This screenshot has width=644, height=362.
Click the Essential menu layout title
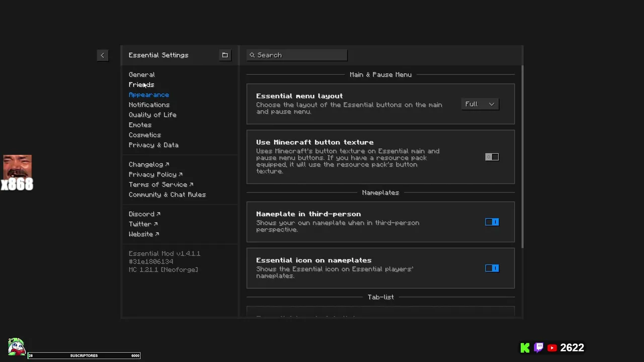click(299, 96)
